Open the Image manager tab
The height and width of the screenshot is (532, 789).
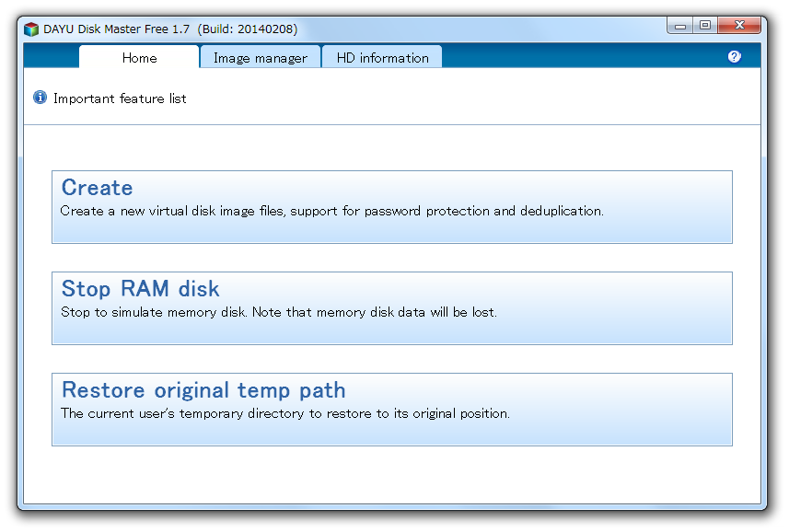(x=261, y=57)
